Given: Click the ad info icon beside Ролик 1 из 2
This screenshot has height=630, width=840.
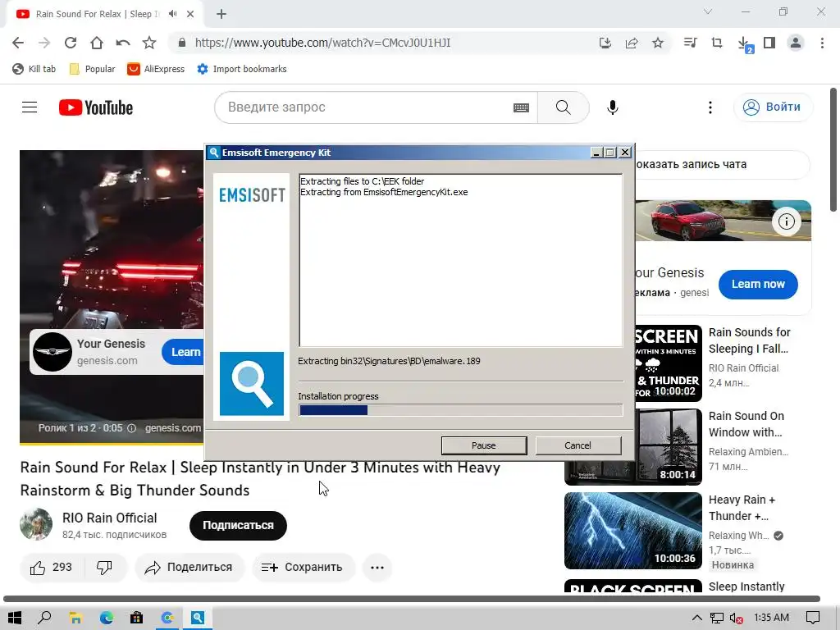Looking at the screenshot, I should pos(132,428).
